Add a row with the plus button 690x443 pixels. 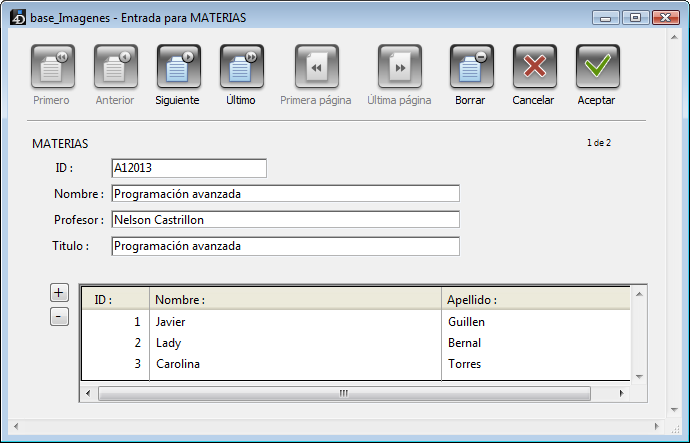click(x=59, y=293)
